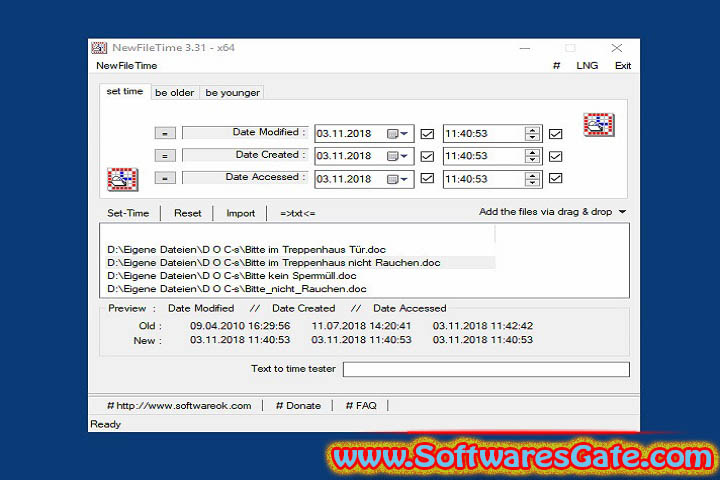Switch to the 'set time' tab
Screen dimensions: 720x480
tap(124, 91)
